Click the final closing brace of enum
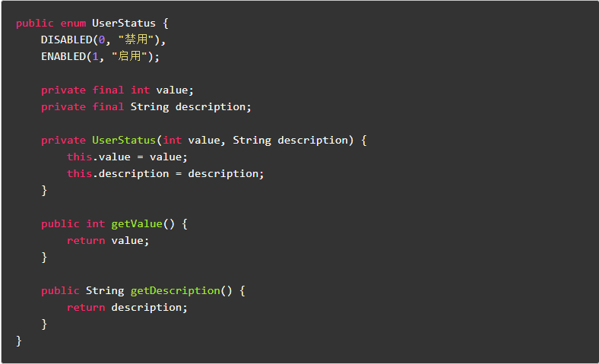The height and width of the screenshot is (364, 599). [19, 340]
